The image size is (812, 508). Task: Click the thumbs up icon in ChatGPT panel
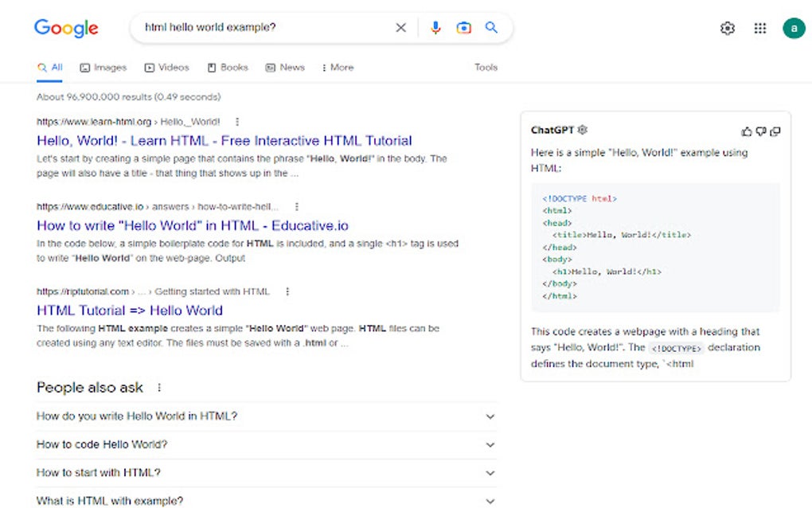pos(747,131)
